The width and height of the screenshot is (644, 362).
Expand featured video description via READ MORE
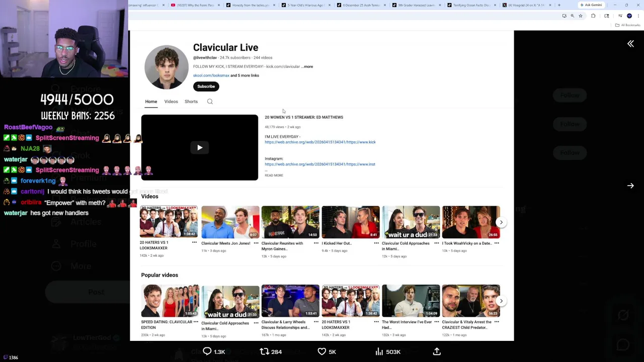[x=274, y=175]
